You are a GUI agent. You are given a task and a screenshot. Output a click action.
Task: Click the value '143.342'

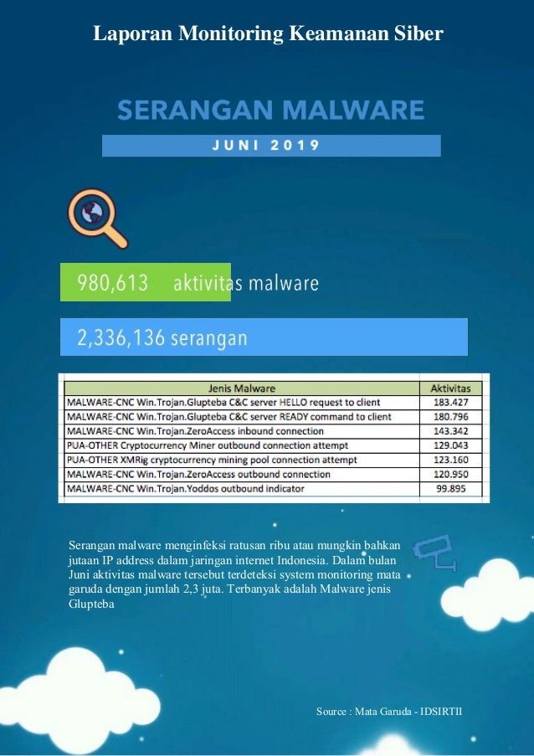(450, 431)
